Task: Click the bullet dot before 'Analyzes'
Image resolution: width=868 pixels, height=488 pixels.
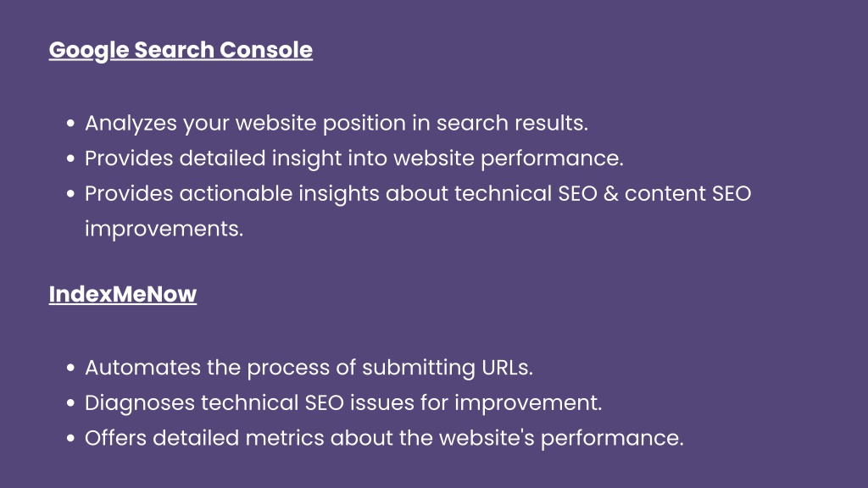Action: pyautogui.click(x=70, y=124)
